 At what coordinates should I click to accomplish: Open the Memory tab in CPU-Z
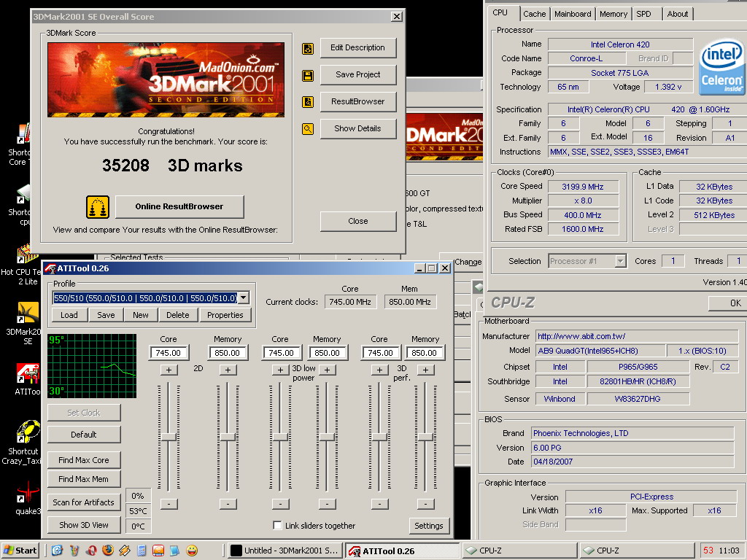(x=613, y=14)
